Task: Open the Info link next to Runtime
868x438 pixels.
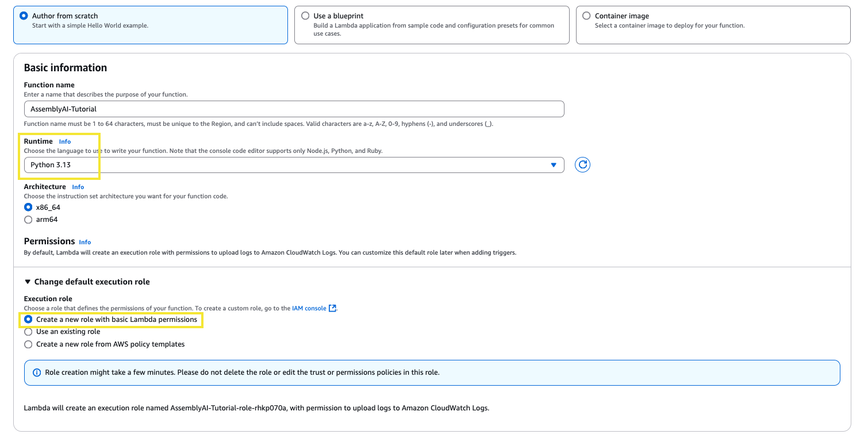Action: (65, 141)
